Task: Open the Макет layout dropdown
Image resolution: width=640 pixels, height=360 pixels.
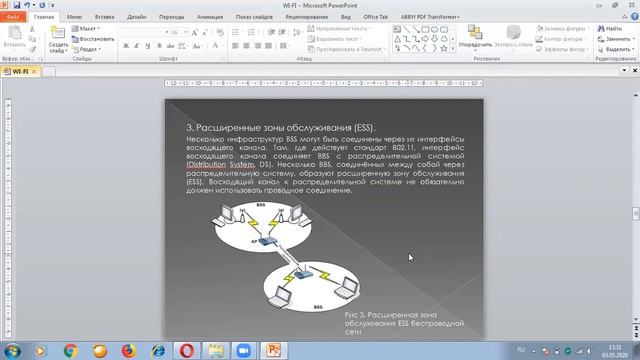Action: coord(86,29)
